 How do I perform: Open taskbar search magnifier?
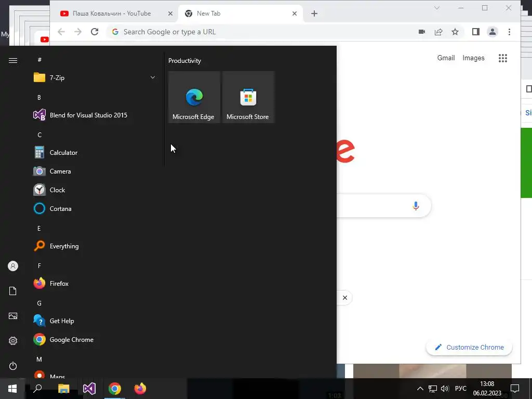[37, 389]
